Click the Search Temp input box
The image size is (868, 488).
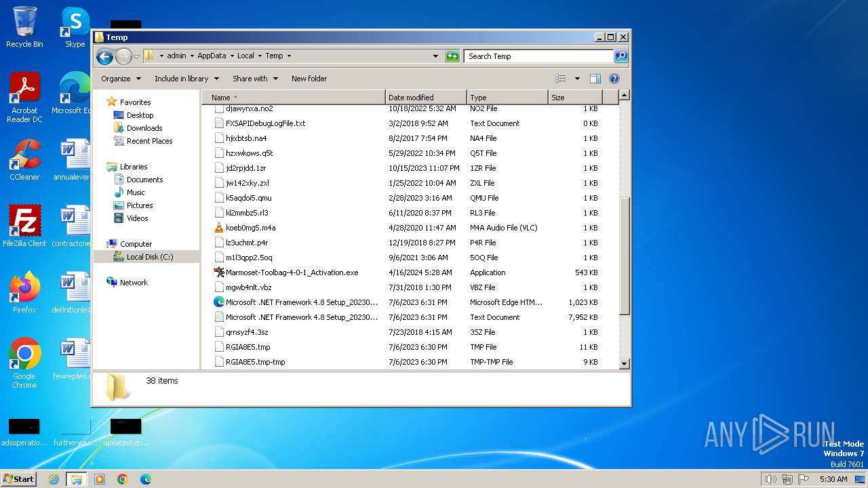click(538, 56)
